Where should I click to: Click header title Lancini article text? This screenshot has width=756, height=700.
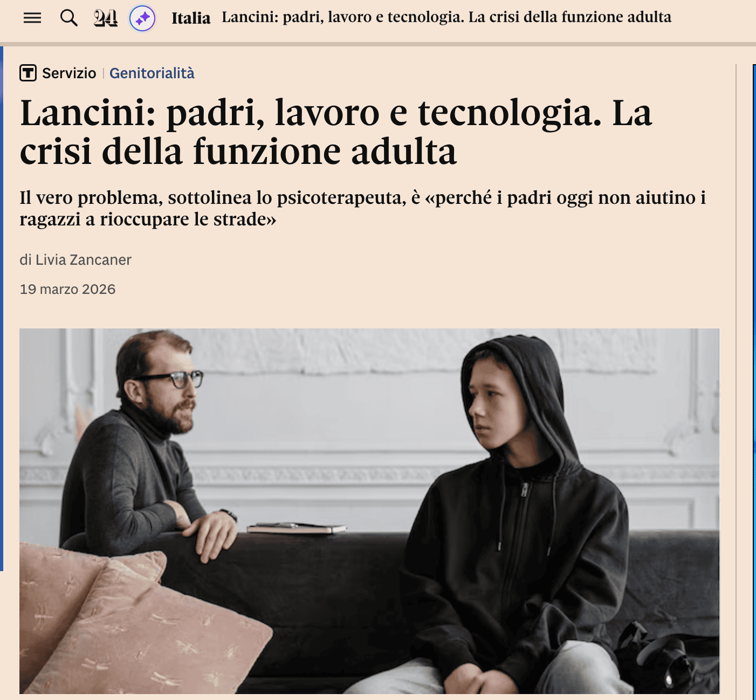tap(446, 17)
